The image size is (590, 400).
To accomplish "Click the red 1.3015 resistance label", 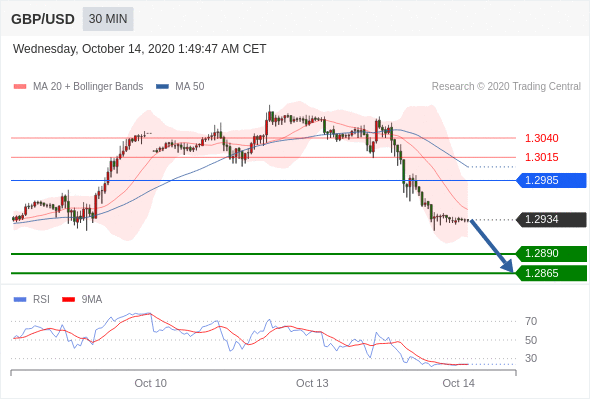I will click(541, 157).
